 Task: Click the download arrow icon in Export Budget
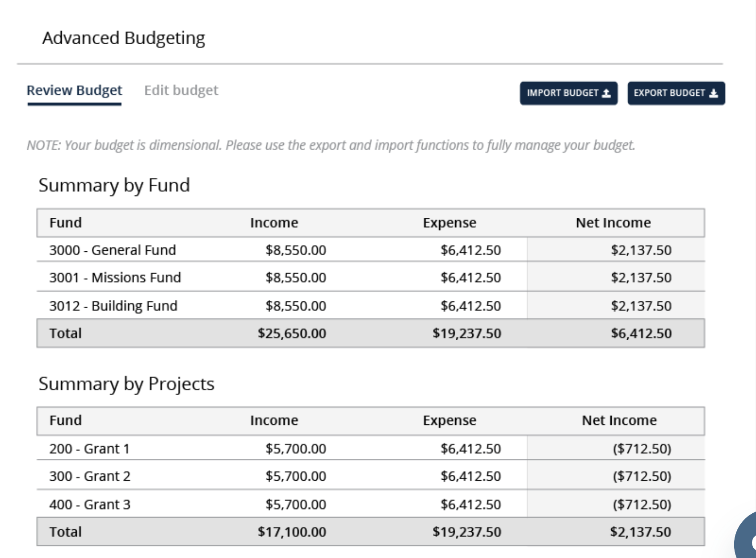coord(714,93)
